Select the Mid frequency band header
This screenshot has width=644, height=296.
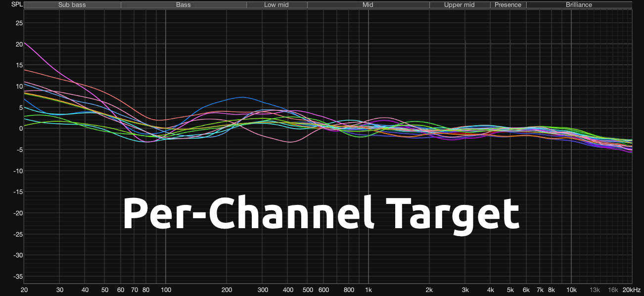[368, 5]
